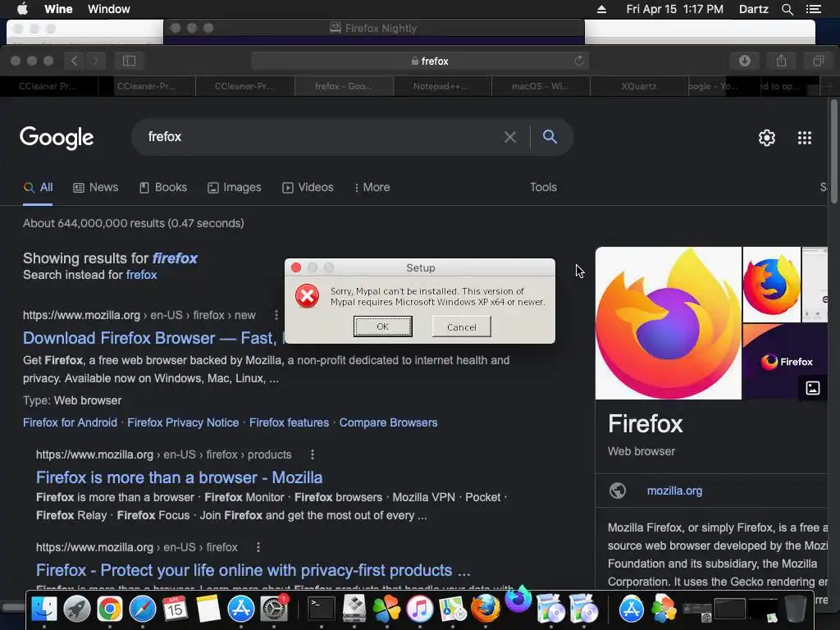Screen dimensions: 840x630
Task: Open more images icon in knowledge panel
Action: (813, 388)
